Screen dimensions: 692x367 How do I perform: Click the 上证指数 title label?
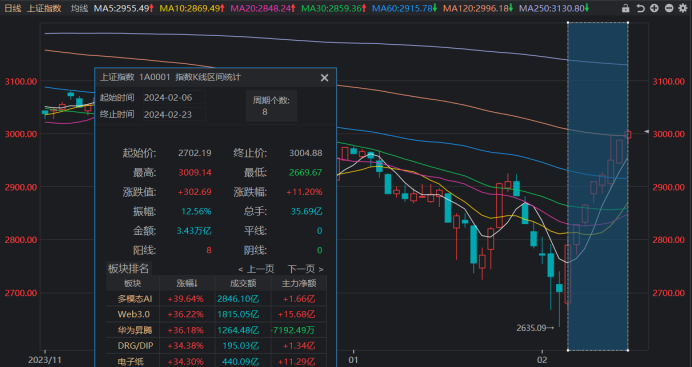tap(44, 8)
